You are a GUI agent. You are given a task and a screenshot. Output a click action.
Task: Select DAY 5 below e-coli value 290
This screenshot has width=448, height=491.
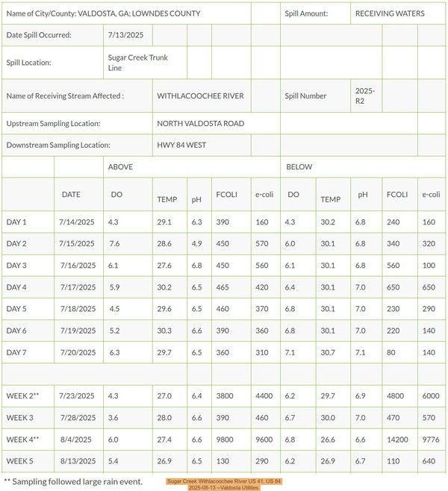pos(429,309)
